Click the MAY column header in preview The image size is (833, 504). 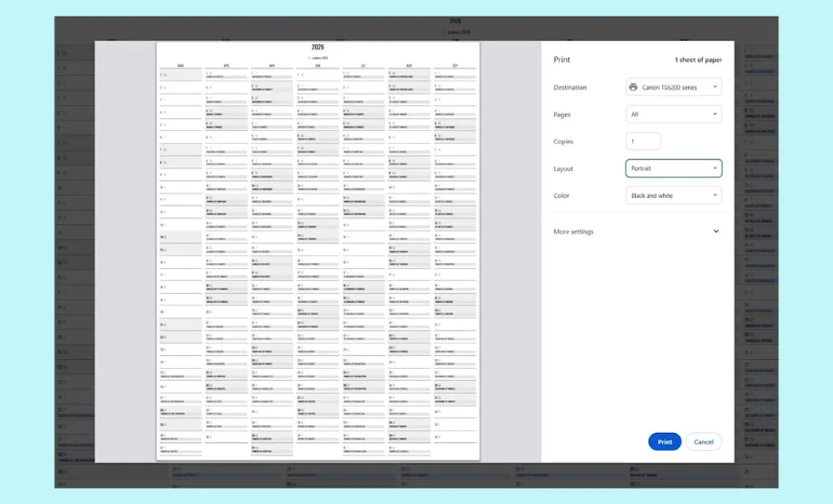pos(272,65)
